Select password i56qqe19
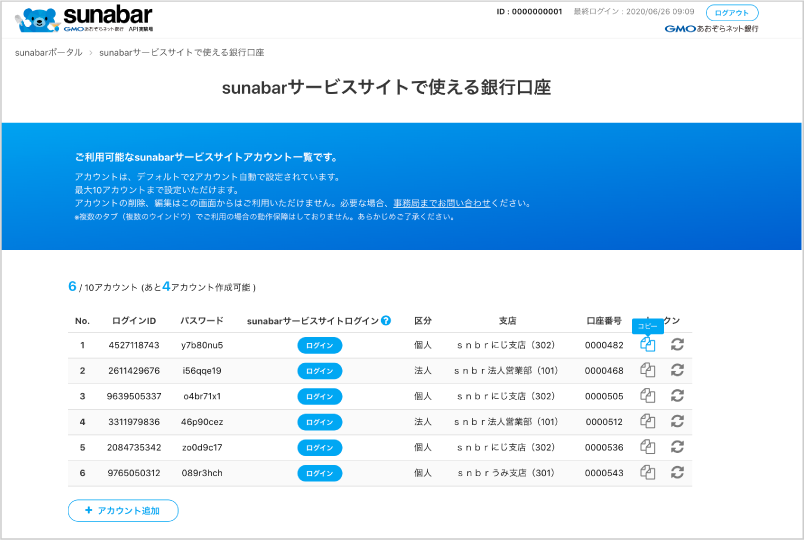 point(202,371)
